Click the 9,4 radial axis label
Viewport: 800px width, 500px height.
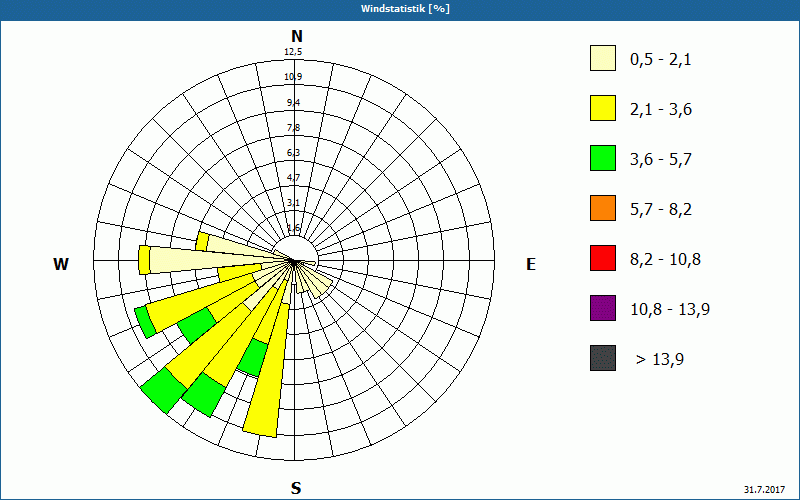293,103
